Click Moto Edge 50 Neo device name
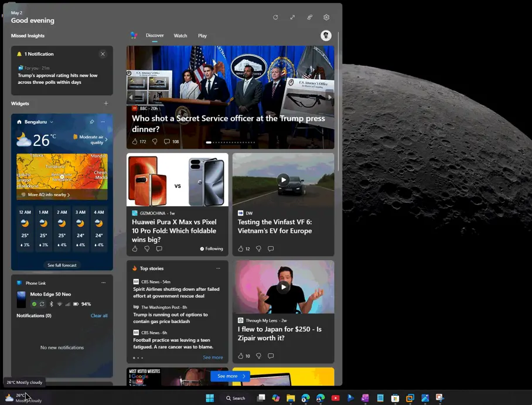The image size is (532, 405). tap(50, 294)
